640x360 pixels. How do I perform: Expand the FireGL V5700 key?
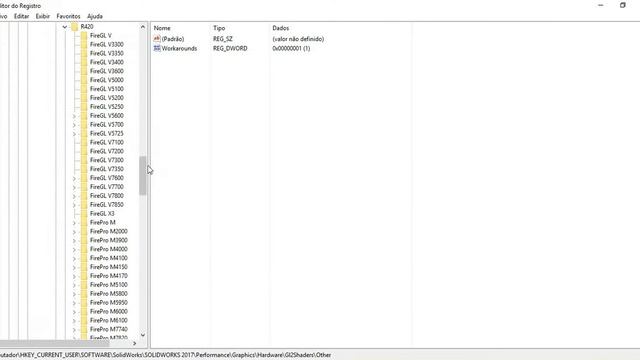coord(74,125)
